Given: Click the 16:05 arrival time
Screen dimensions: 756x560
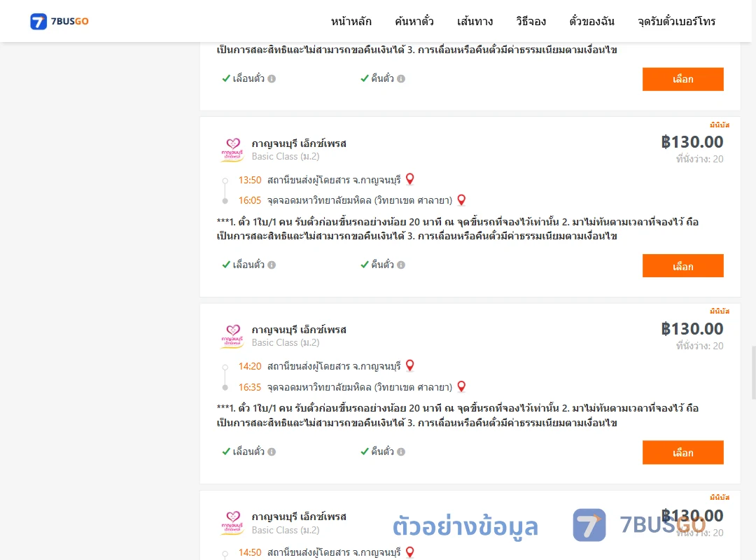Looking at the screenshot, I should pos(250,200).
